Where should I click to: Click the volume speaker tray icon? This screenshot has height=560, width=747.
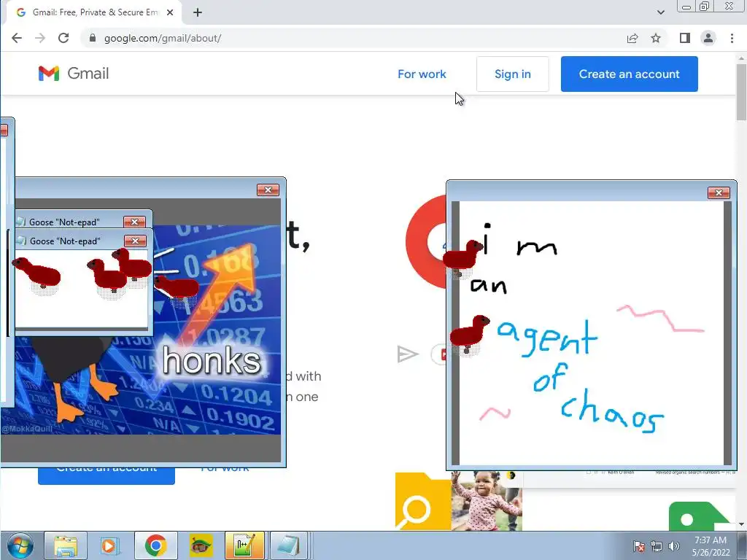pos(673,546)
